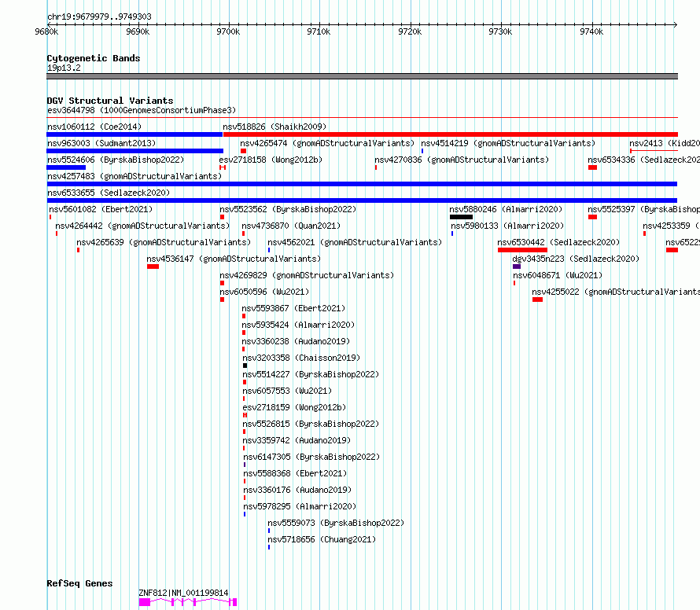The width and height of the screenshot is (700, 610).
Task: Open variant esv3644798 (1000GenomesConsortiumPhase3)
Action: point(142,110)
